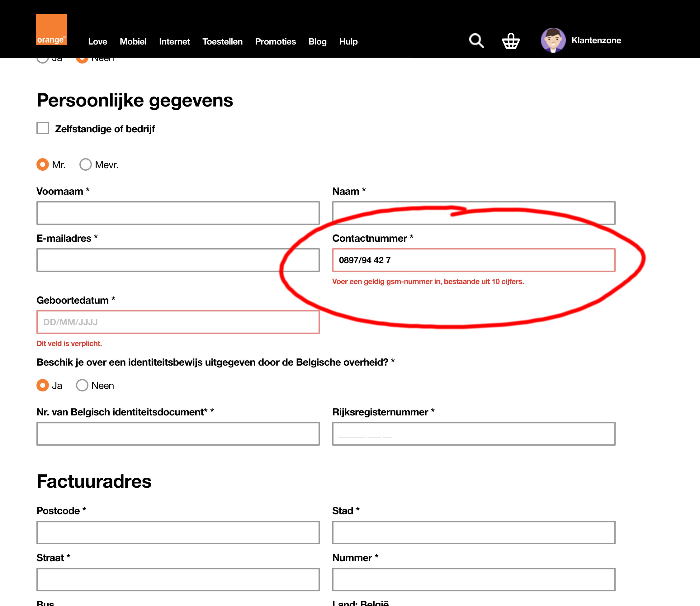
Task: Click the 'Persoonlijke gegevens' heading
Action: pyautogui.click(x=135, y=101)
